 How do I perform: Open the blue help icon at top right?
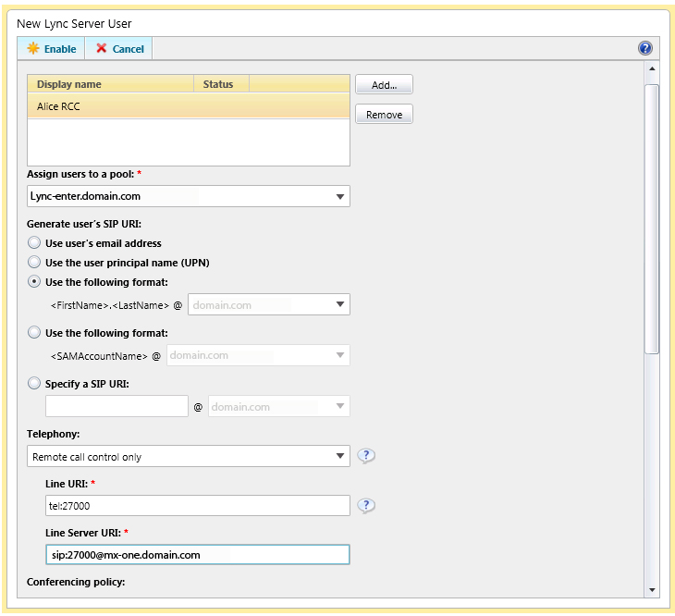pyautogui.click(x=644, y=49)
